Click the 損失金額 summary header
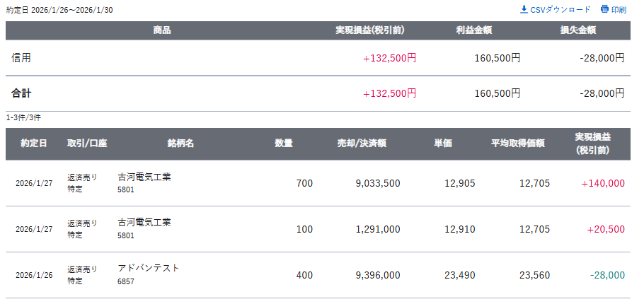Viewport: 644px width, 304px height. 577,30
